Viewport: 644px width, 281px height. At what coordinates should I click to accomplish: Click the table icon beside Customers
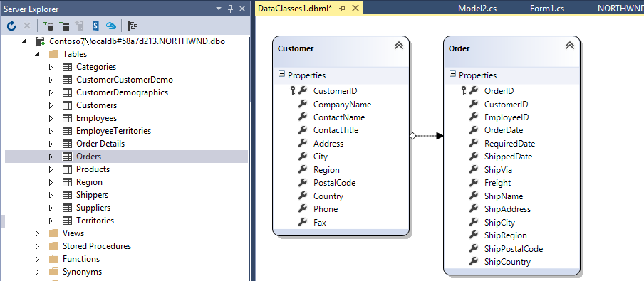click(x=67, y=105)
